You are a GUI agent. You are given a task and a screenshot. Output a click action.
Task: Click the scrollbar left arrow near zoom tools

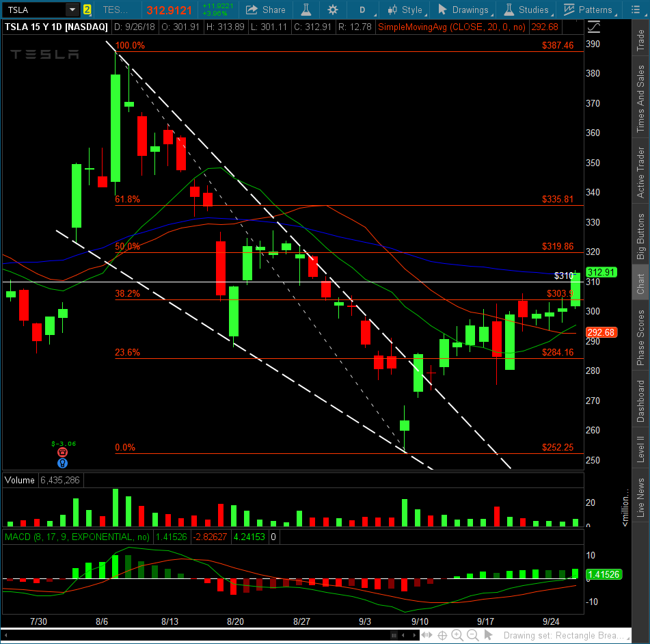tap(403, 635)
